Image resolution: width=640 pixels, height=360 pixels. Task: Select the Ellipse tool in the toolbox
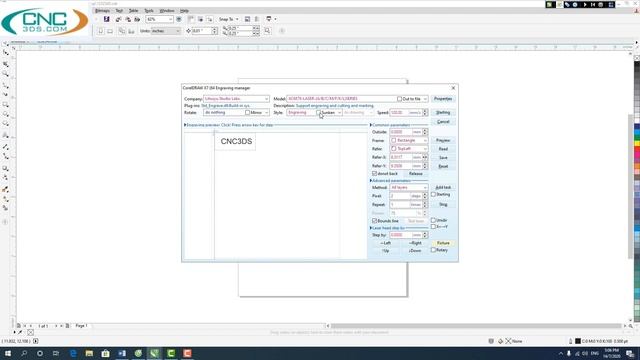pyautogui.click(x=6, y=114)
